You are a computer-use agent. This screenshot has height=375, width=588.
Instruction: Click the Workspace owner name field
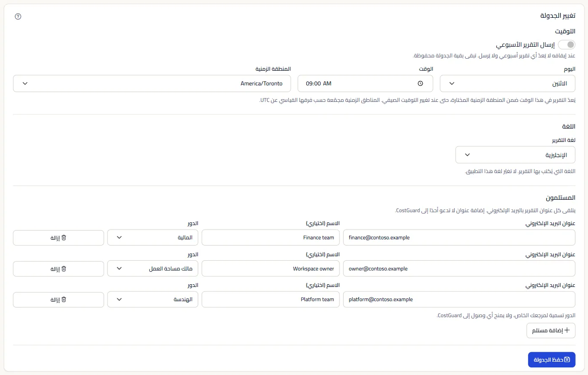[271, 269]
